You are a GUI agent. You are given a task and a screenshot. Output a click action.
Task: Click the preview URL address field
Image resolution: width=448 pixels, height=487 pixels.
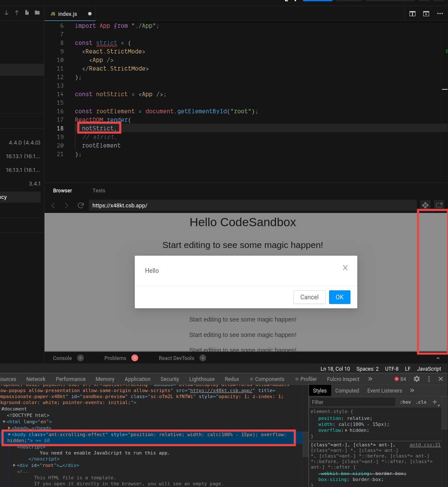click(x=252, y=205)
